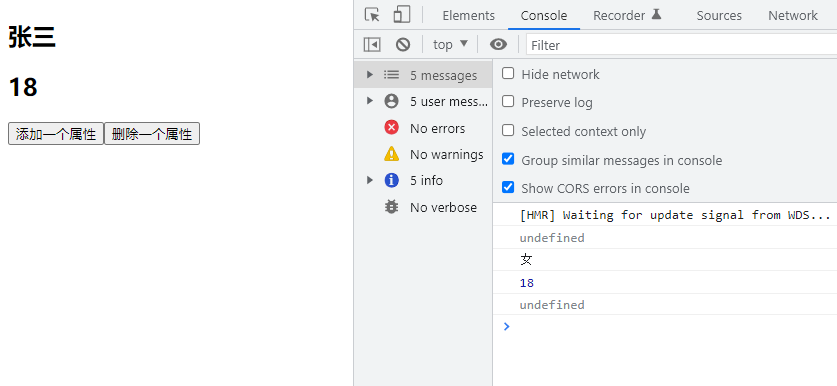
Task: Activate the inspect element picker icon
Action: [x=372, y=15]
